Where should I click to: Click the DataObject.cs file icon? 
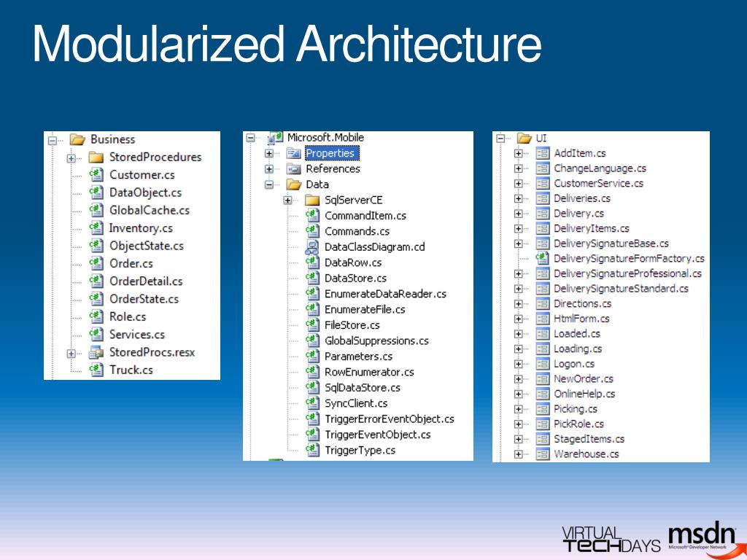[96, 192]
